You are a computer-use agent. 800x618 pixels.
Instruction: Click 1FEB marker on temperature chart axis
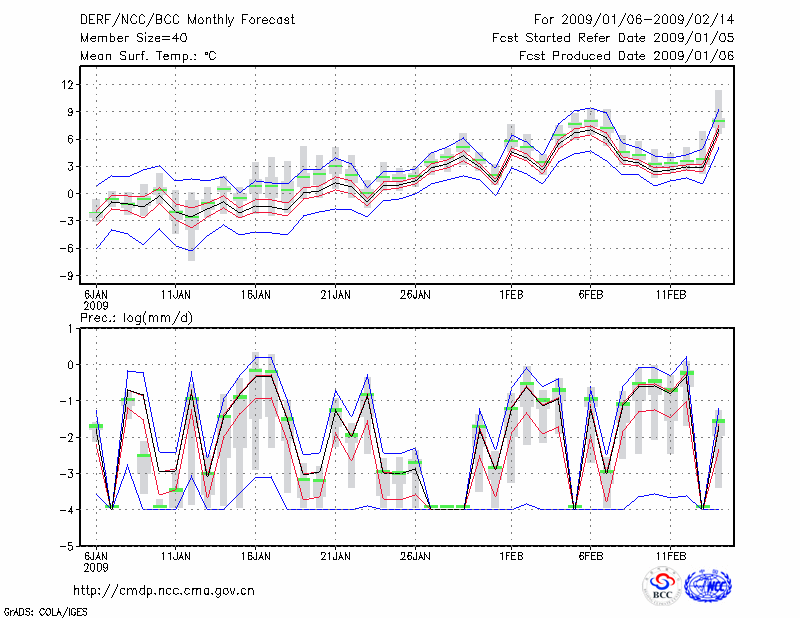tap(511, 295)
